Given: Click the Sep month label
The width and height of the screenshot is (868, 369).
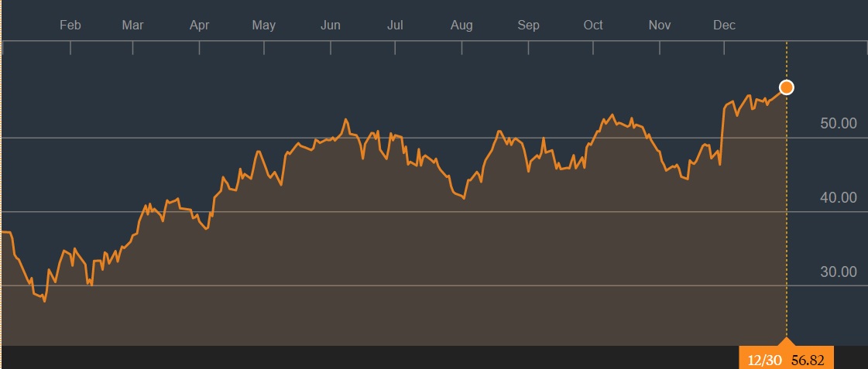Looking at the screenshot, I should (x=528, y=25).
